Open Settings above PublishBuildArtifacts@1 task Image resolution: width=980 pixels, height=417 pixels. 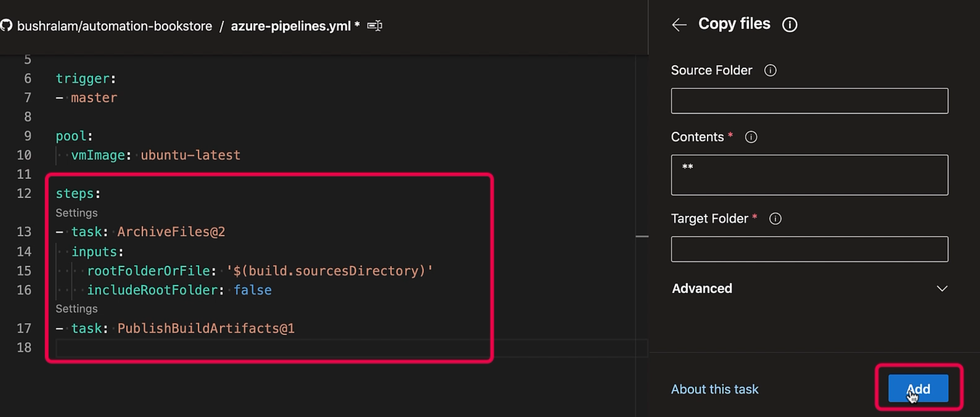(76, 309)
